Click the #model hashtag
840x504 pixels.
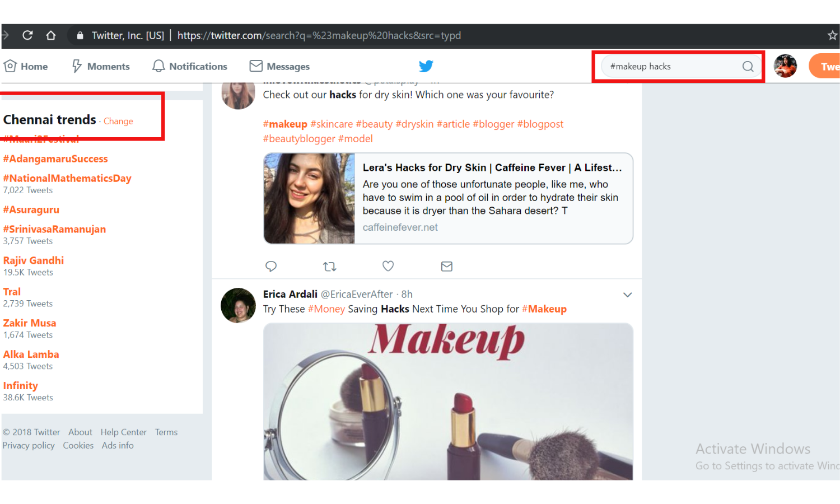tap(355, 138)
